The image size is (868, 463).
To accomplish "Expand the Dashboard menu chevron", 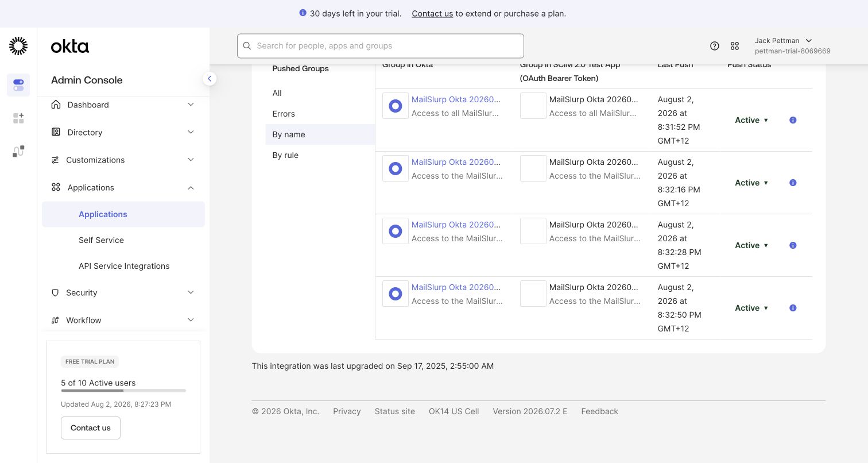I will (x=191, y=105).
